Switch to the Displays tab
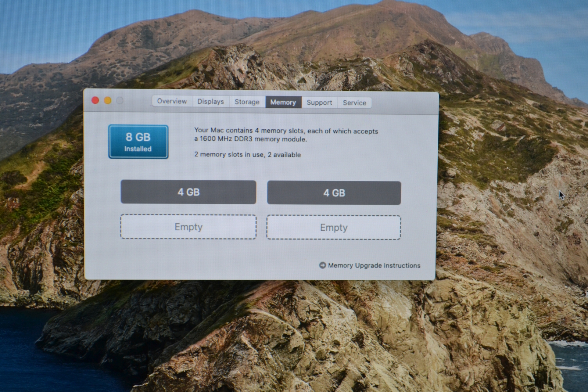This screenshot has height=392, width=588. coord(210,101)
